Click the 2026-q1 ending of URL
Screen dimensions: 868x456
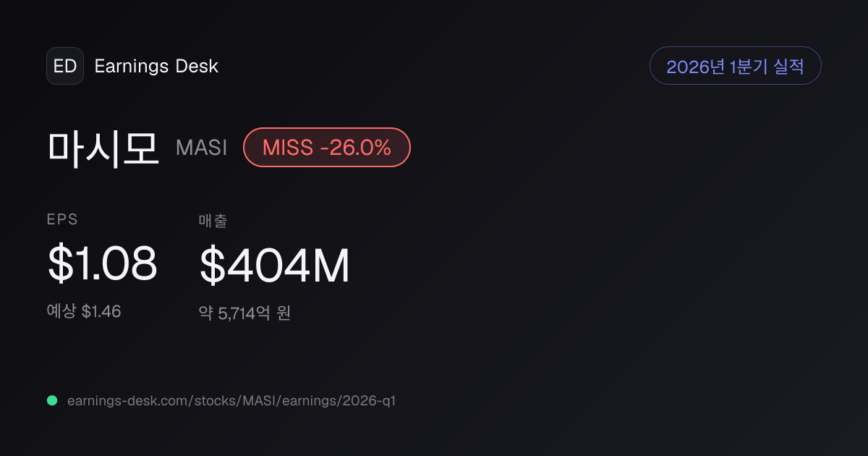point(367,401)
